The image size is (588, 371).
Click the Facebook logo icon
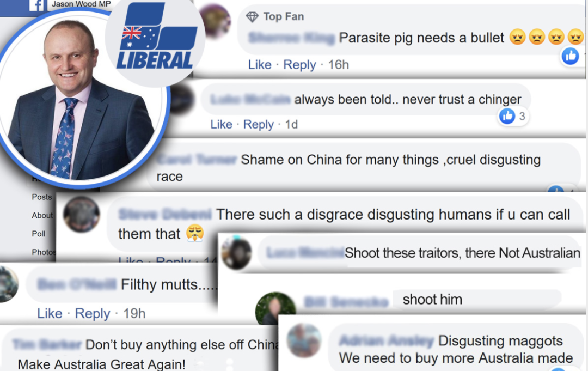click(x=37, y=5)
